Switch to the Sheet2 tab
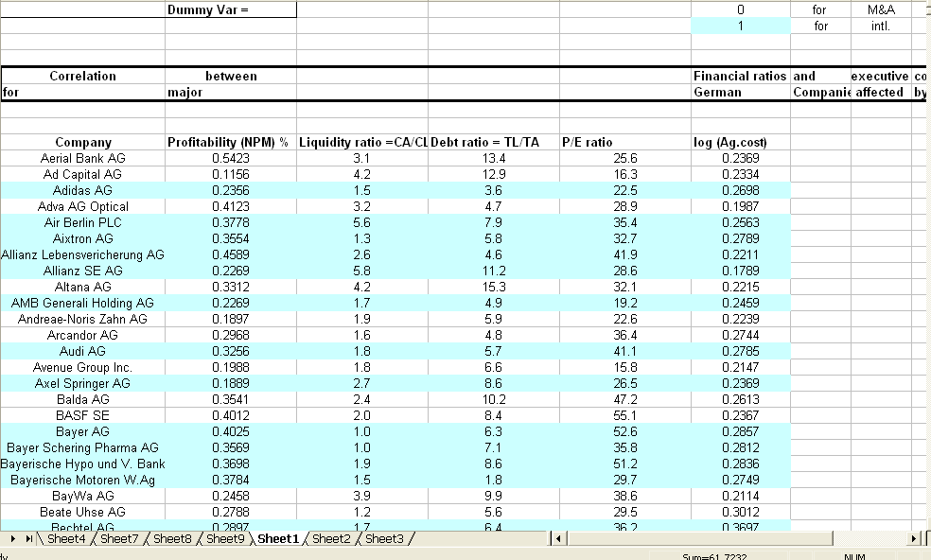 tap(333, 537)
